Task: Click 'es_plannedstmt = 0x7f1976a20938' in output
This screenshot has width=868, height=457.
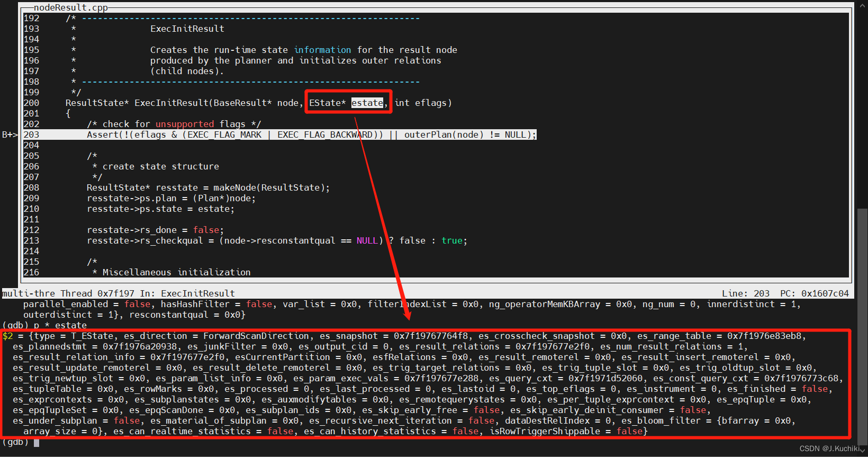Action: coord(95,346)
